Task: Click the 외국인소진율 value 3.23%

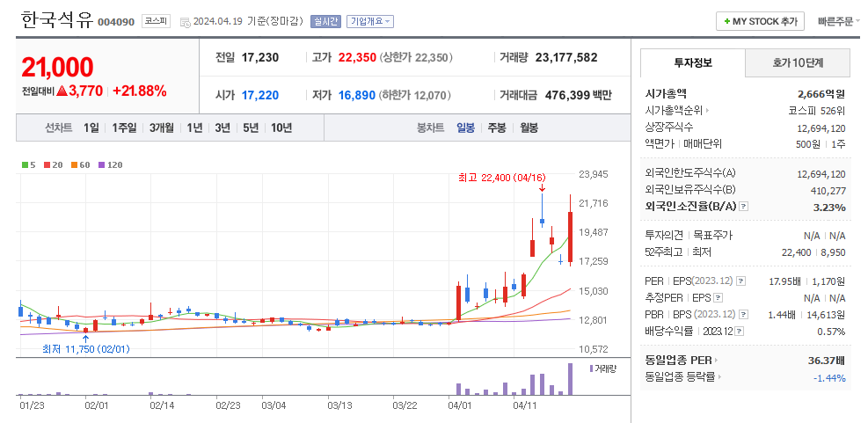Action: click(831, 208)
